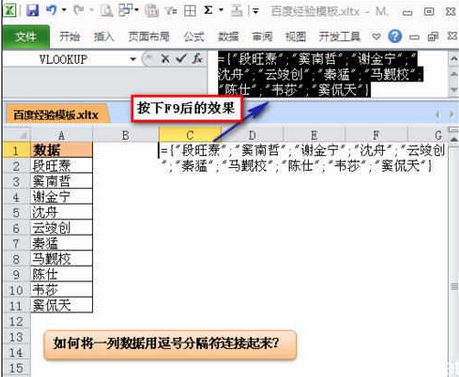The height and width of the screenshot is (377, 459).
Task: Expand the Name Box dropdown arrow
Action: pos(133,60)
